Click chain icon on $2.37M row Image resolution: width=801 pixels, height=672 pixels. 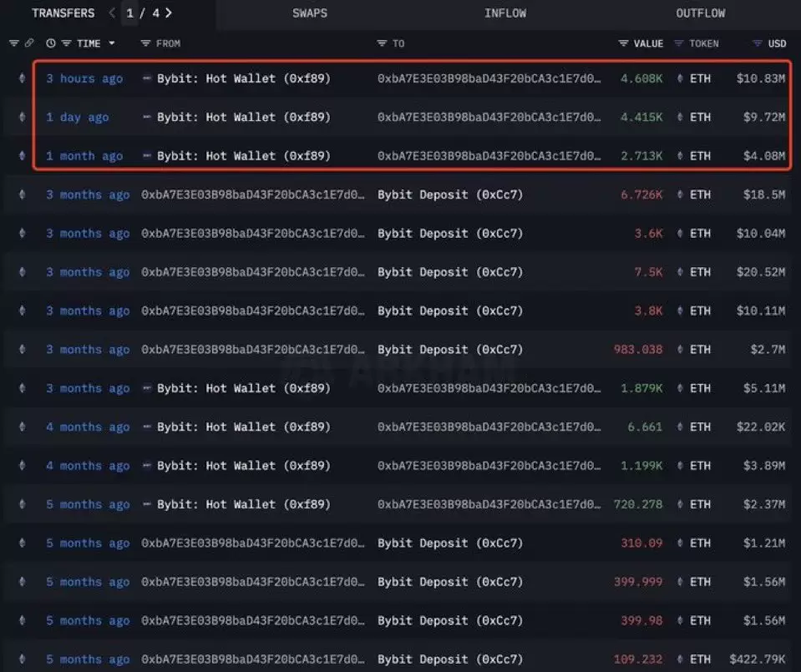click(x=22, y=504)
